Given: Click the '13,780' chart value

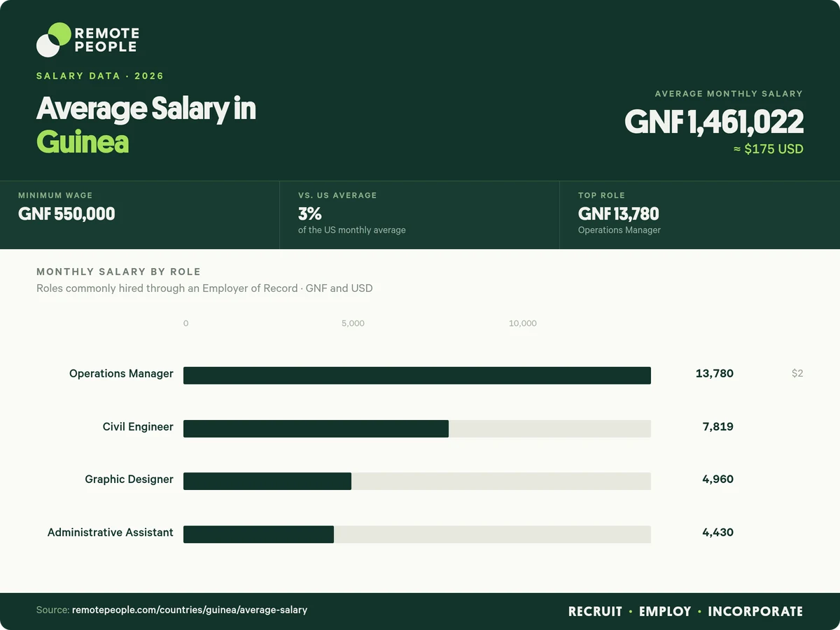Looking at the screenshot, I should 715,374.
